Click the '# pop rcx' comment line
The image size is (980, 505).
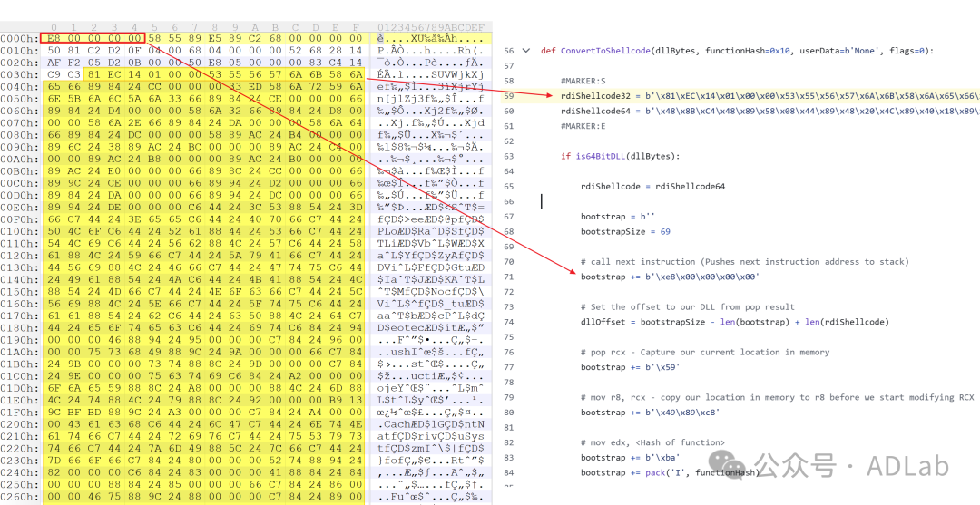[x=705, y=352]
